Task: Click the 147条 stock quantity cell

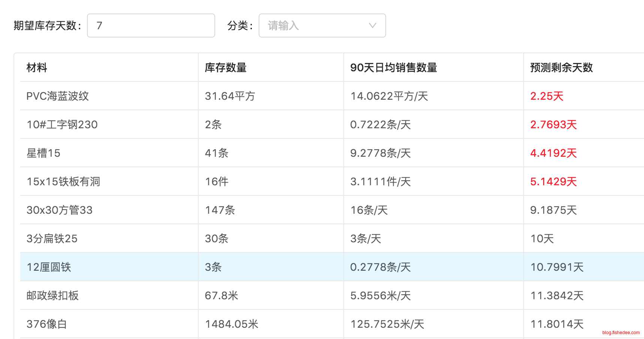Action: point(220,210)
